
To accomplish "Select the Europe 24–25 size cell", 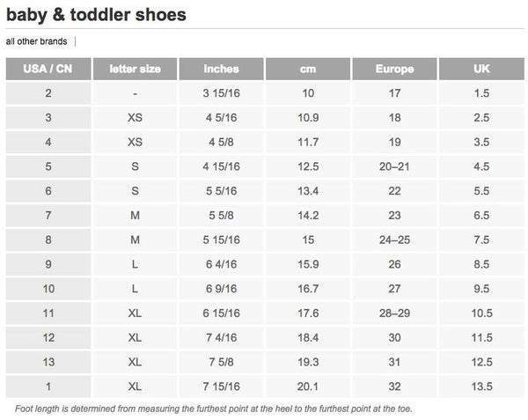I will point(394,239).
